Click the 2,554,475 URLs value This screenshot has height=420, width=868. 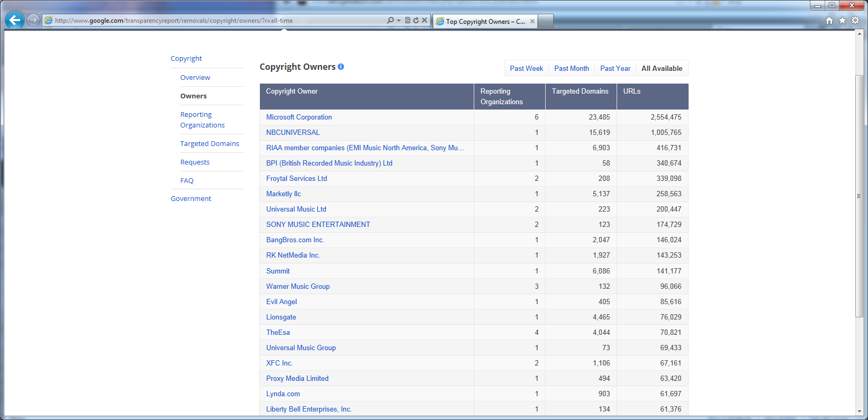[x=666, y=117]
